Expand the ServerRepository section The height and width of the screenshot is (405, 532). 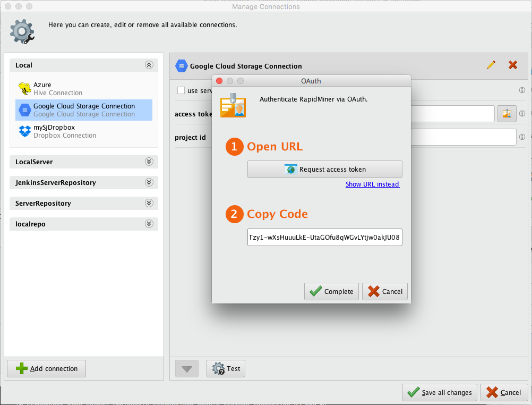pyautogui.click(x=149, y=203)
